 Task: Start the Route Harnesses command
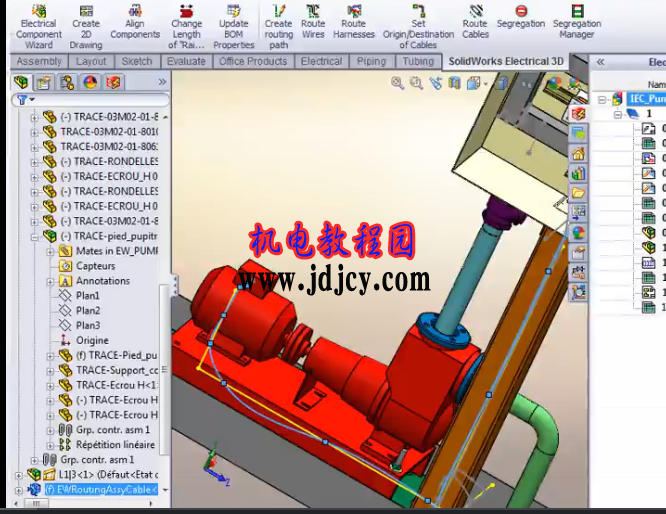[x=354, y=22]
